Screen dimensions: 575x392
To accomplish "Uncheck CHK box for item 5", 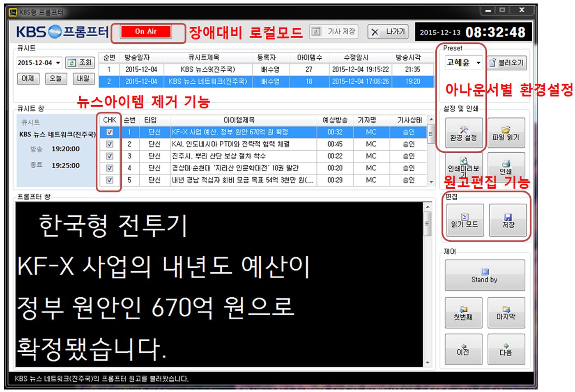I will (110, 180).
